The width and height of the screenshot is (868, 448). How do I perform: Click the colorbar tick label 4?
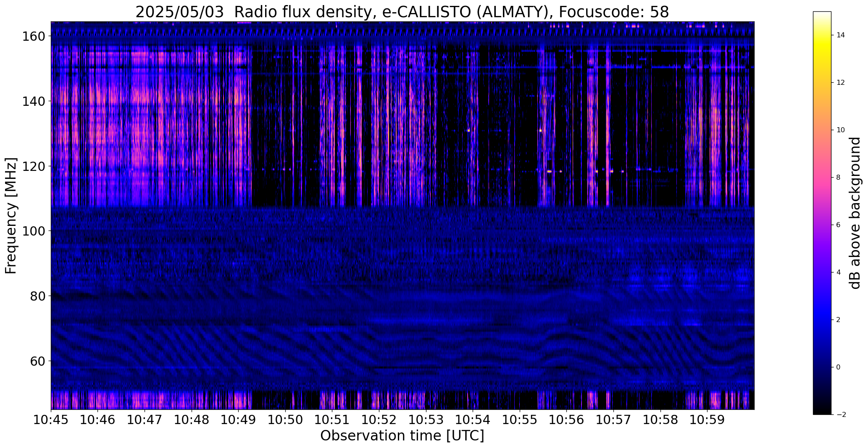tap(839, 272)
